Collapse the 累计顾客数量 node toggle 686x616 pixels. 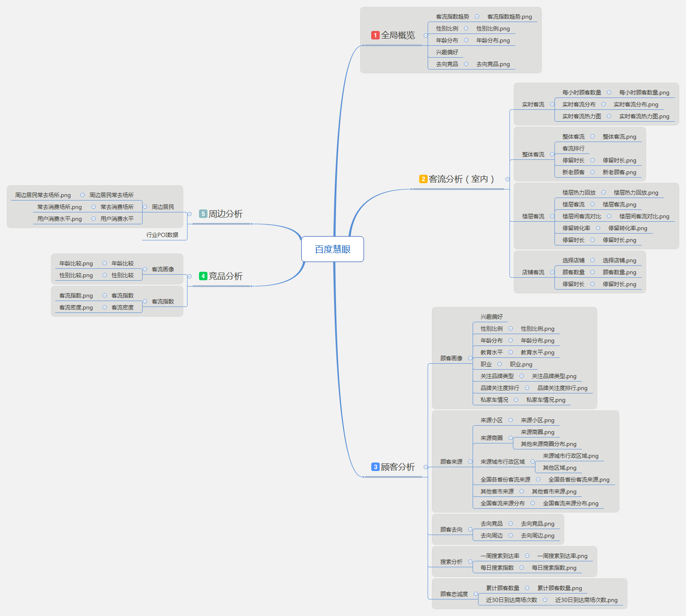[x=527, y=588]
